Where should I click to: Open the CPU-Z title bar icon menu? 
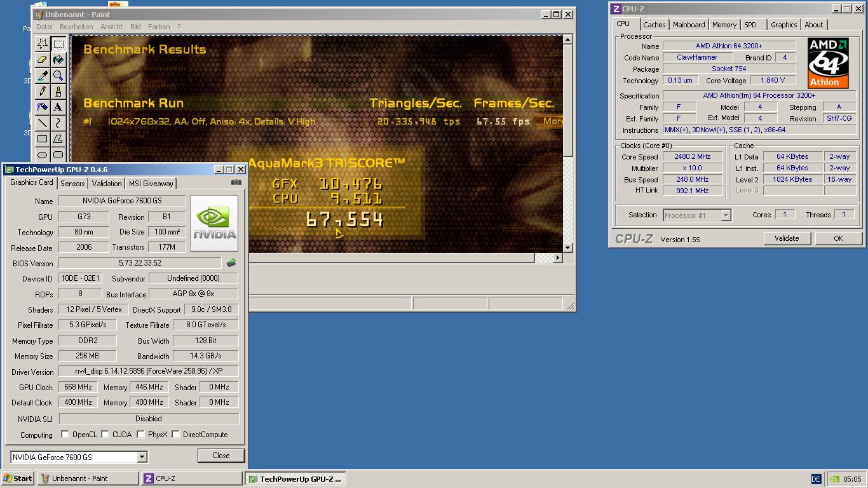(x=616, y=9)
